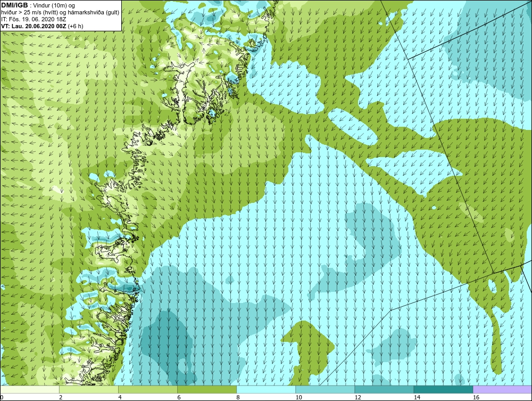Click the legend scale value 6
The image size is (532, 401).
tap(179, 397)
